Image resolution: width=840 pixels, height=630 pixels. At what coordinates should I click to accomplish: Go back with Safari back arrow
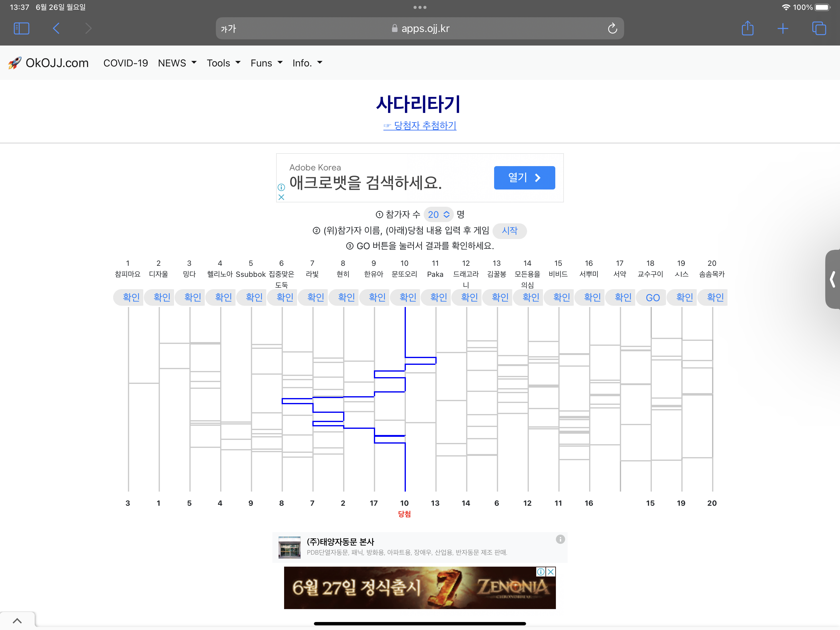click(x=56, y=29)
